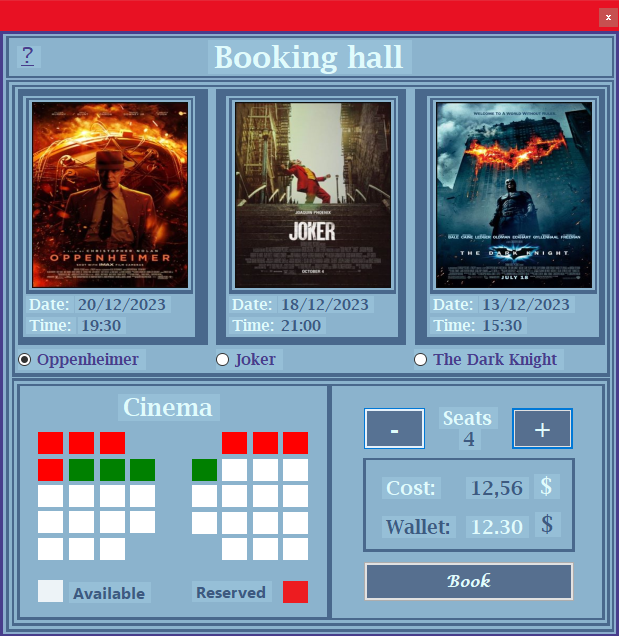Click the first green seat beside the red seat
619x636 pixels.
point(82,470)
